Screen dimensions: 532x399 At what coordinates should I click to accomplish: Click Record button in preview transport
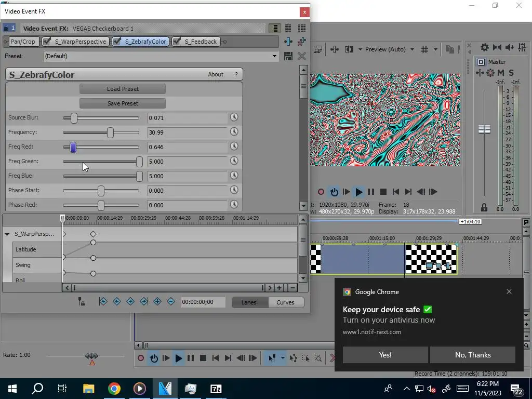click(321, 192)
